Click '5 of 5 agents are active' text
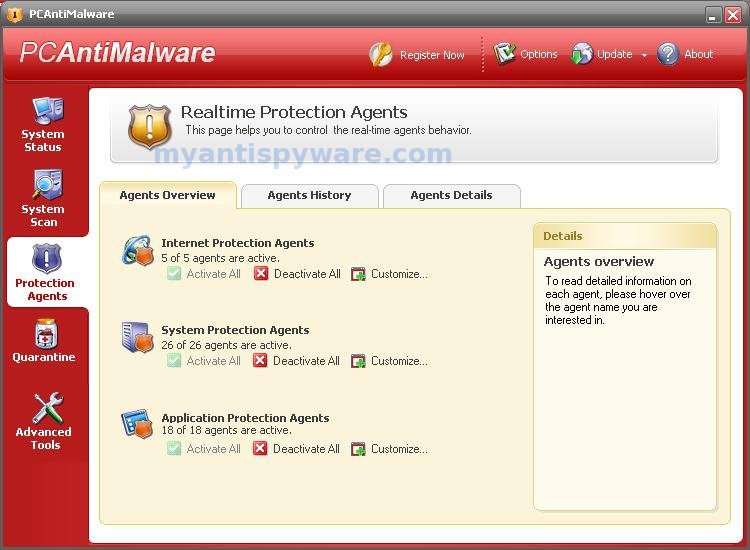The image size is (750, 550). tap(221, 258)
